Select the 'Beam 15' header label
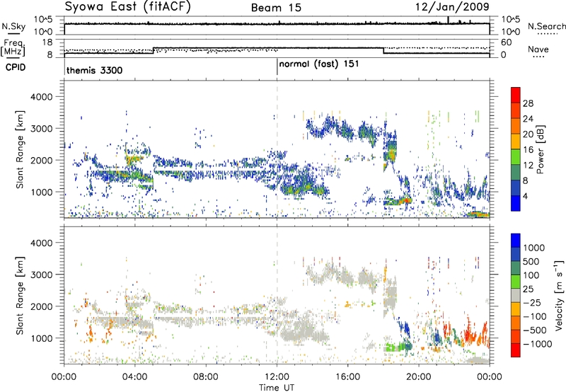The width and height of the screenshot is (566, 392). [x=276, y=8]
